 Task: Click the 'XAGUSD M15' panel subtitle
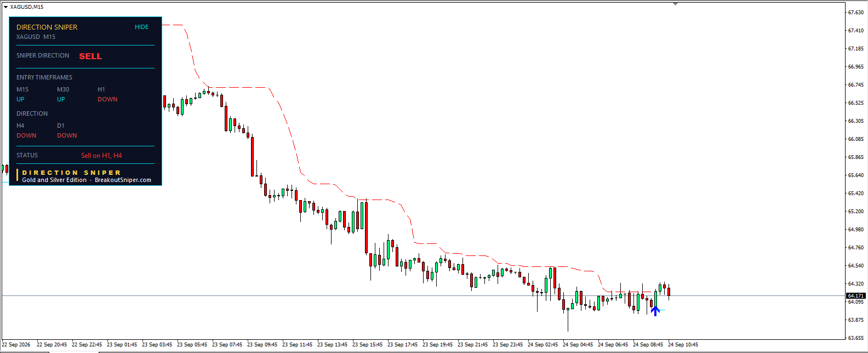click(36, 37)
